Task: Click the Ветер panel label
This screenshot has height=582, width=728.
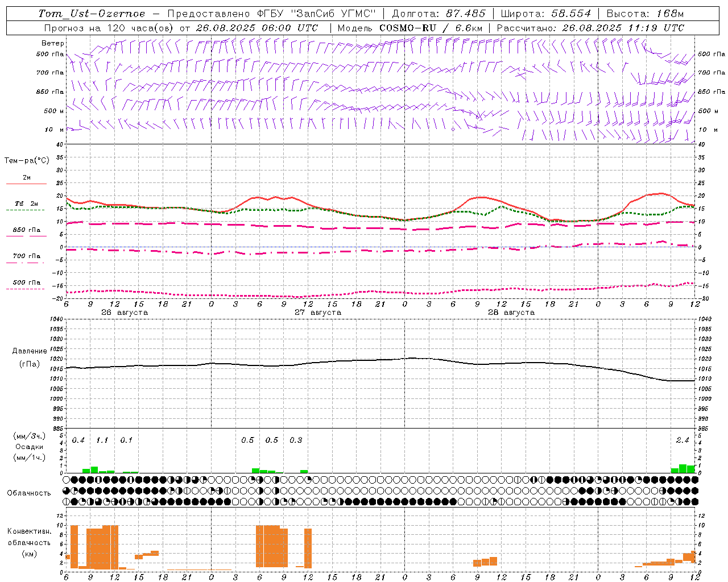Action: point(53,43)
